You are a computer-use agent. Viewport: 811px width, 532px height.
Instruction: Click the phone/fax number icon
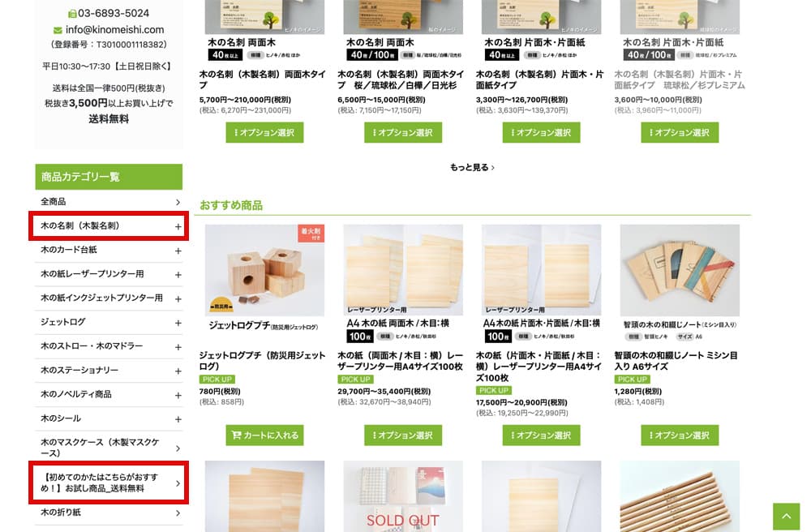coord(72,14)
